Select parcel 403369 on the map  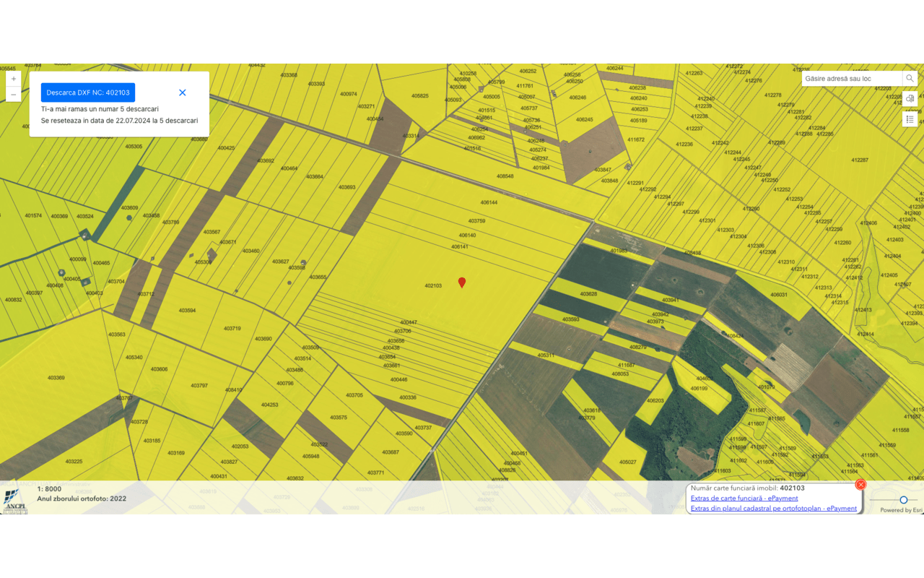pyautogui.click(x=56, y=378)
